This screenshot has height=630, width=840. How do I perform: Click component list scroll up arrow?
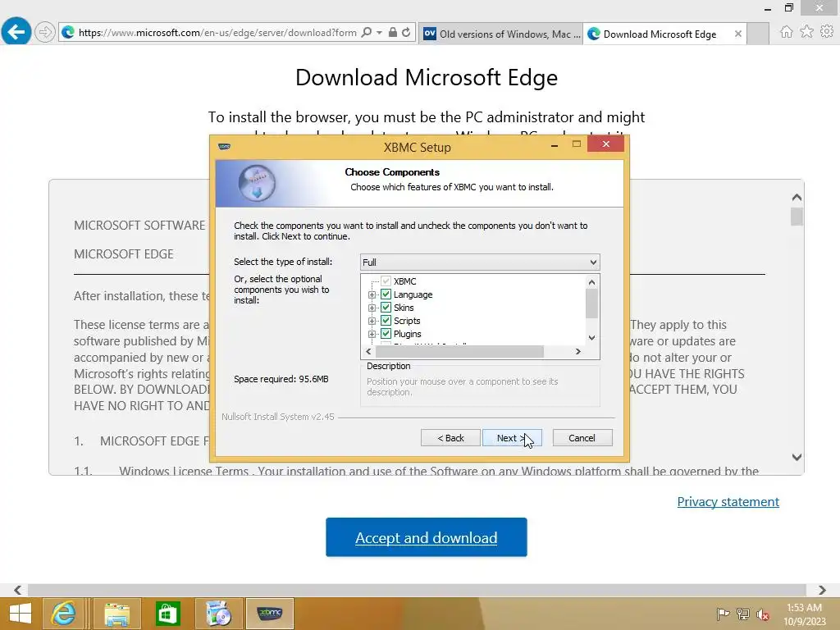591,282
